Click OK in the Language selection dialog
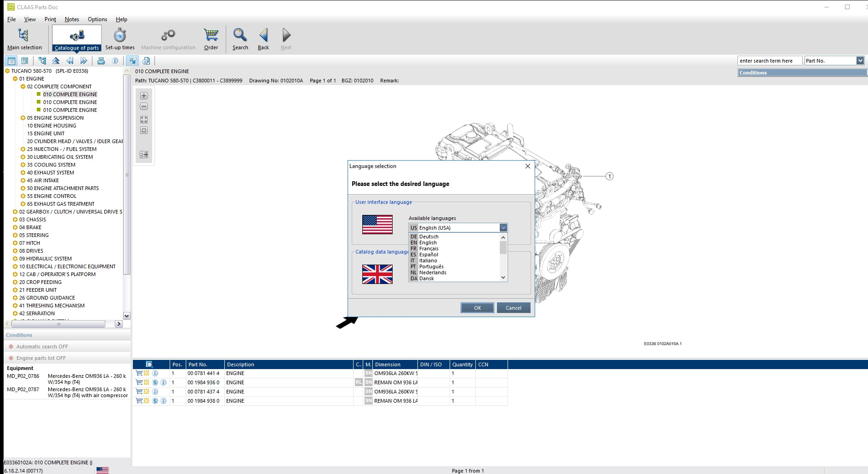 click(477, 308)
